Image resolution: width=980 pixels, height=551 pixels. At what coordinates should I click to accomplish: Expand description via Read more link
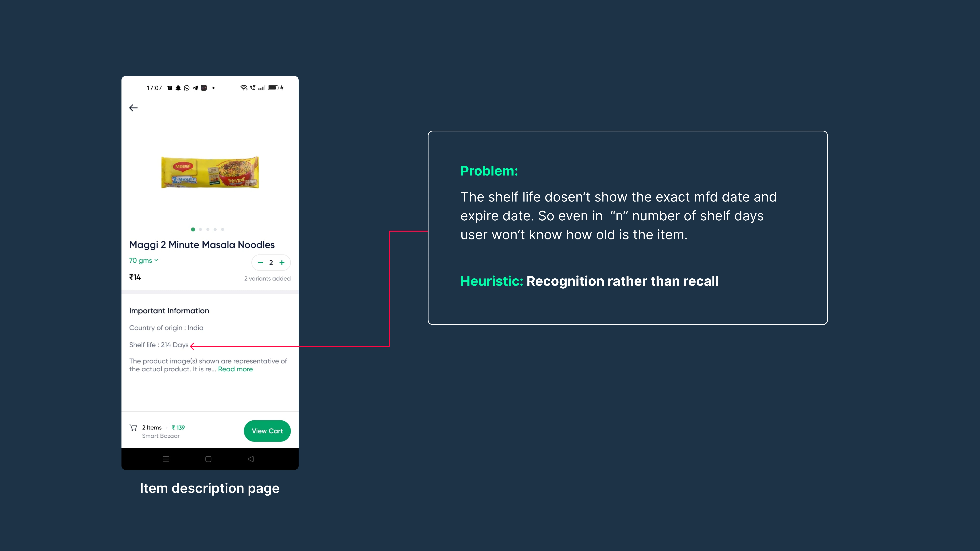(x=235, y=369)
